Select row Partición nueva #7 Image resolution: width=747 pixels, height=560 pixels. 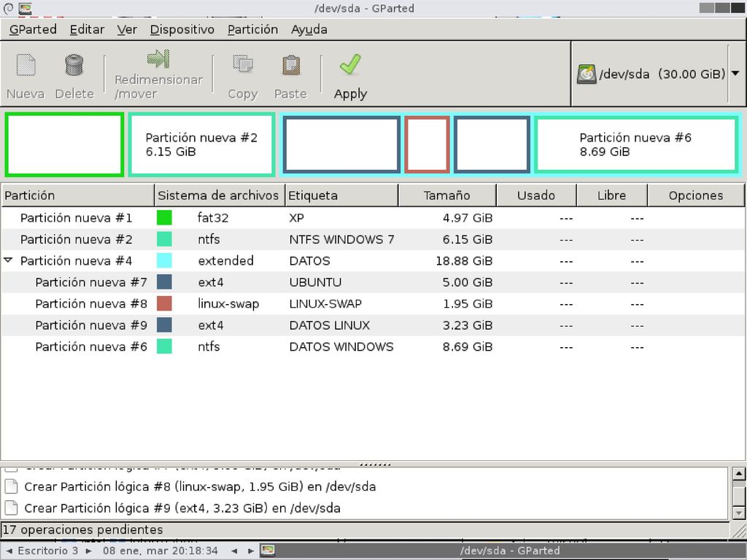(x=373, y=282)
